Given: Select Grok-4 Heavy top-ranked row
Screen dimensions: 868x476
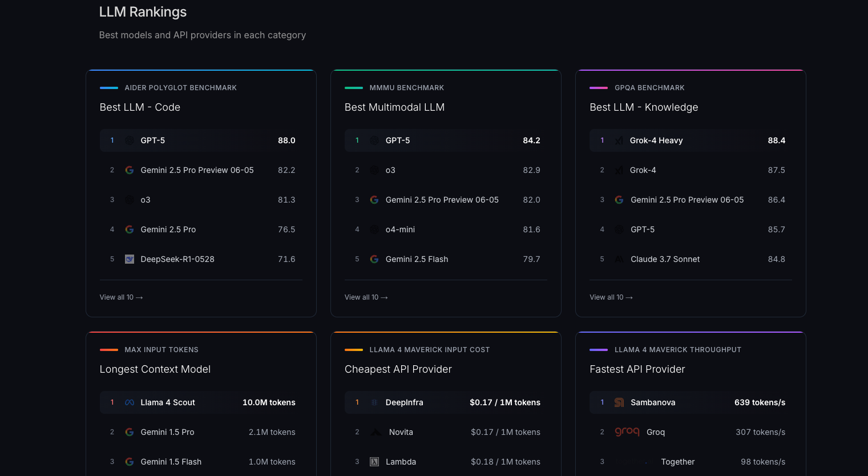Looking at the screenshot, I should [x=690, y=140].
